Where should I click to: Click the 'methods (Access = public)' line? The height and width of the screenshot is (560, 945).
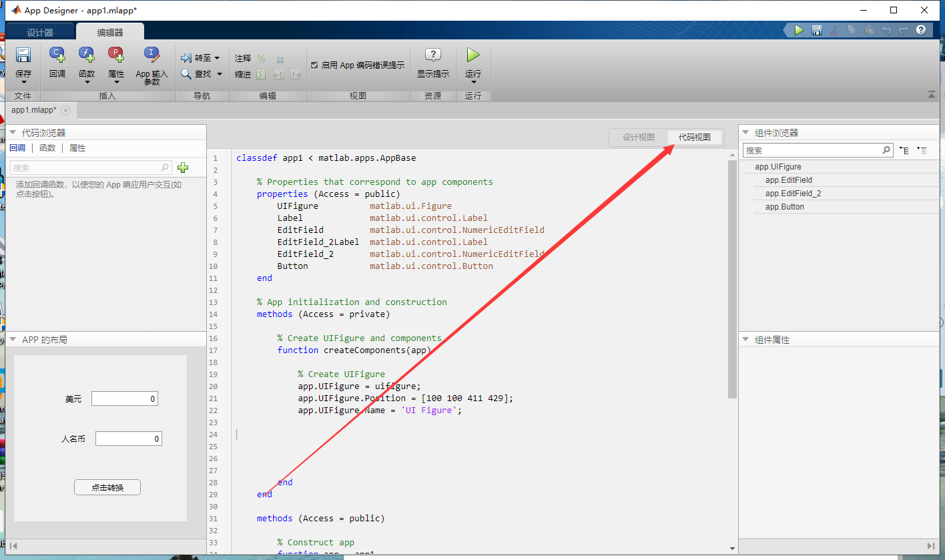321,518
